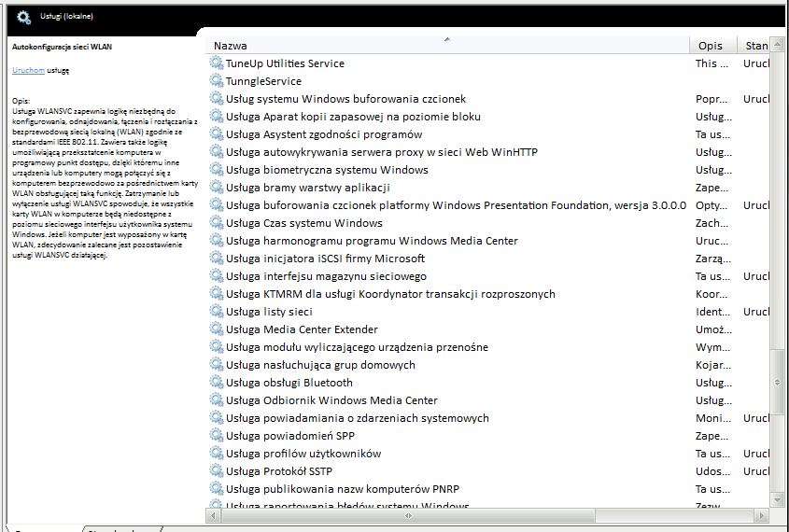Click the horizontal scrollbar thumb

coord(408,515)
